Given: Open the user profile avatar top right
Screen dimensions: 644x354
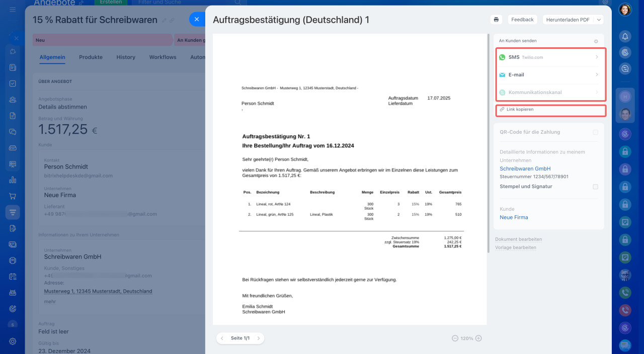Looking at the screenshot, I should pyautogui.click(x=625, y=10).
